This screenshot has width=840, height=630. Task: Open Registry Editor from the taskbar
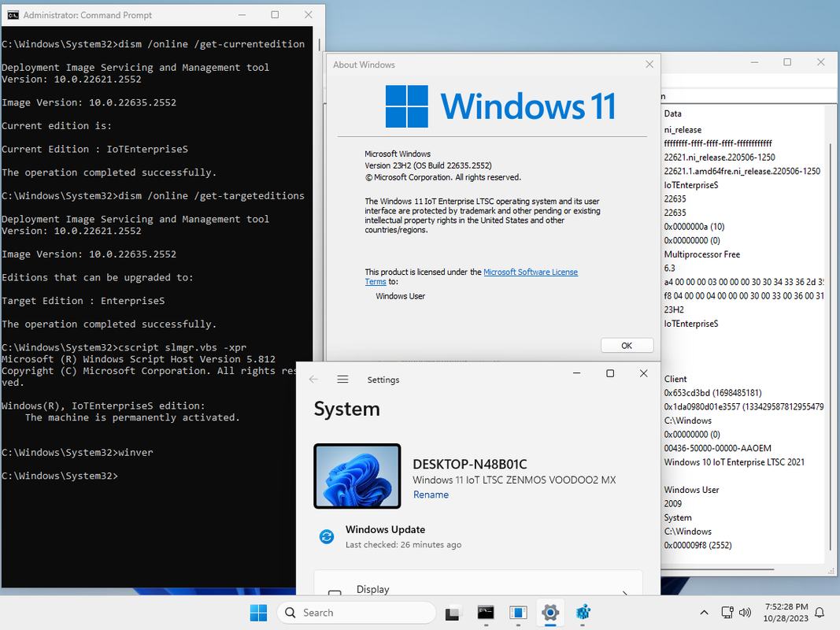click(x=583, y=613)
